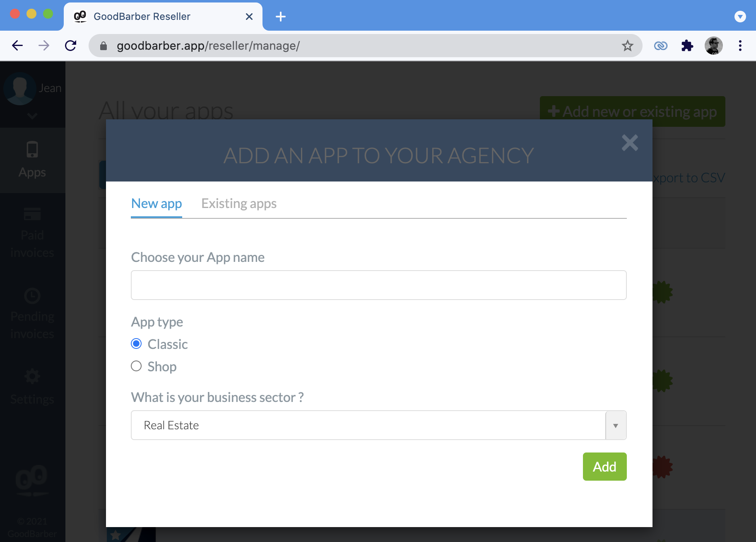Open a new browser tab
This screenshot has width=756, height=542.
click(x=281, y=17)
